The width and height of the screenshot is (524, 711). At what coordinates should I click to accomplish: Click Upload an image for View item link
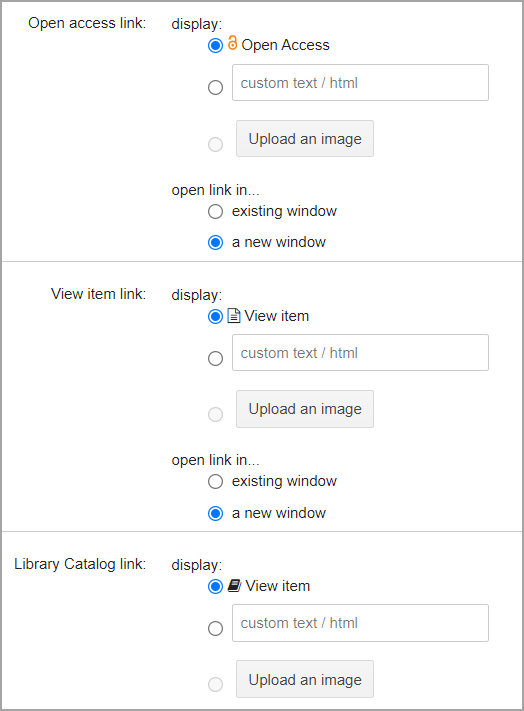pos(305,409)
